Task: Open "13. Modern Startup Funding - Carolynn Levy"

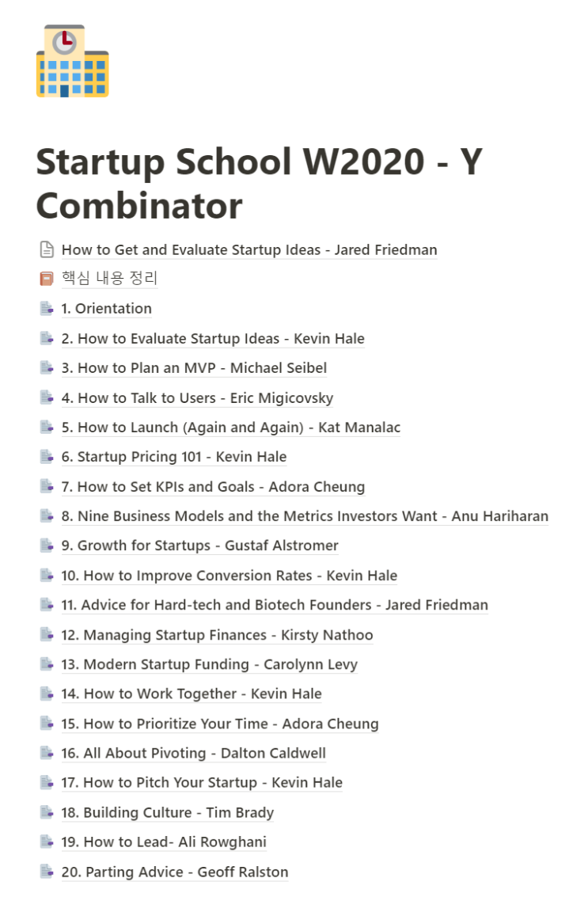Action: [x=209, y=663]
